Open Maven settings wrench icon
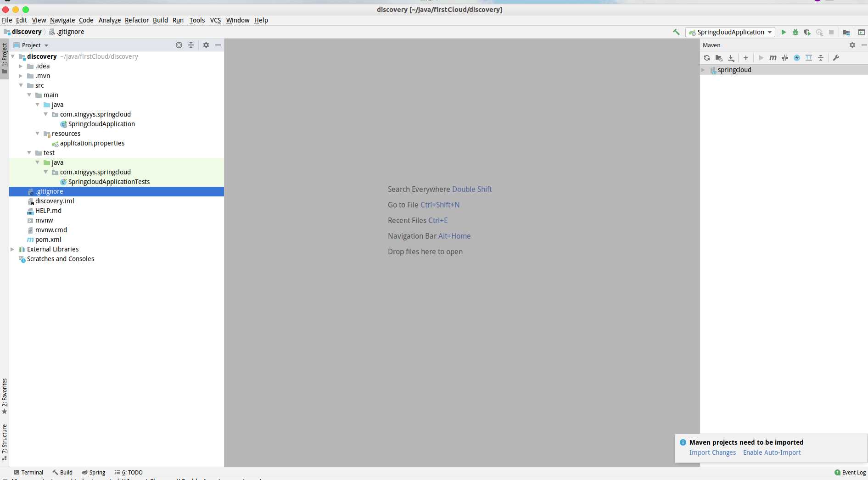868x480 pixels. [x=836, y=58]
